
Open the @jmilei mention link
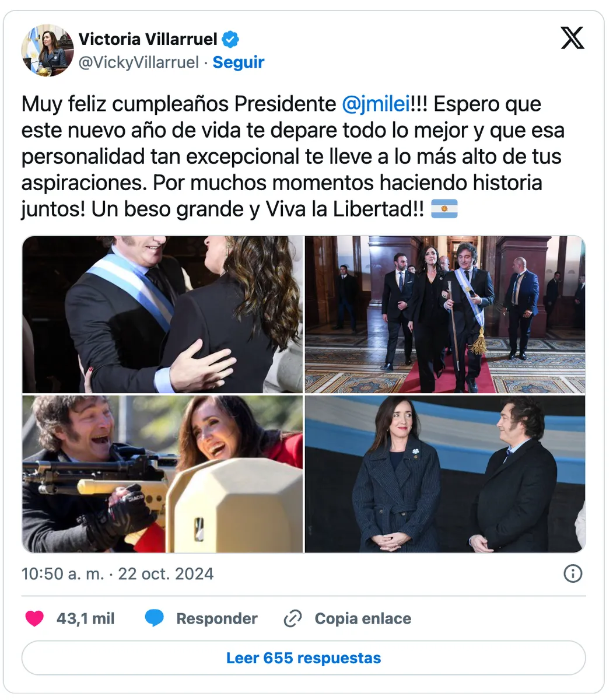[x=376, y=104]
